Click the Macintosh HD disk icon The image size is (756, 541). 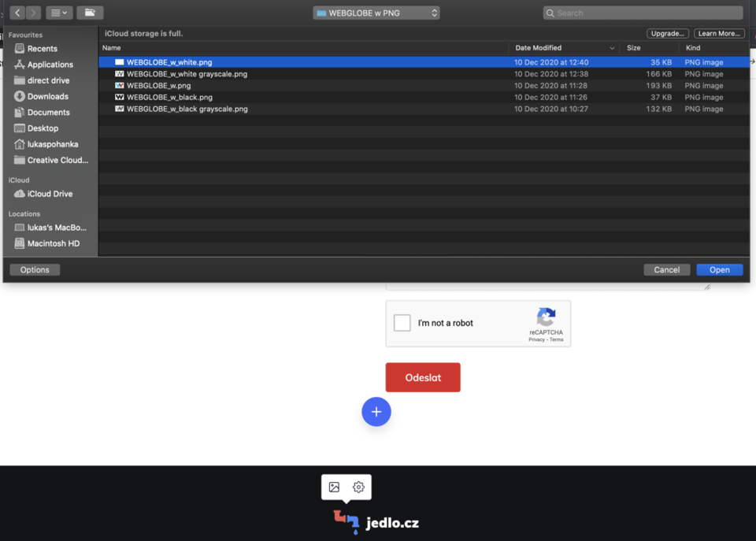pos(19,243)
